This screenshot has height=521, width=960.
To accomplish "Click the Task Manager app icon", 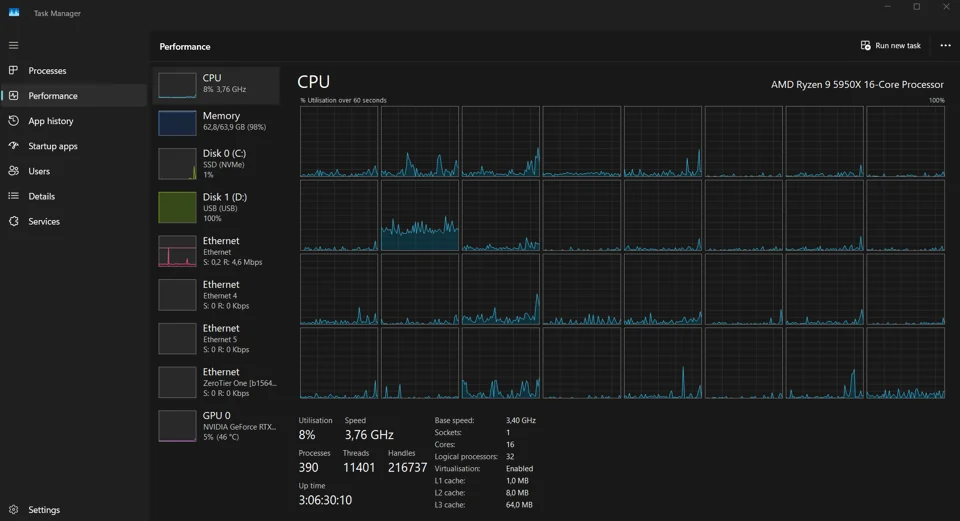I will (x=13, y=12).
